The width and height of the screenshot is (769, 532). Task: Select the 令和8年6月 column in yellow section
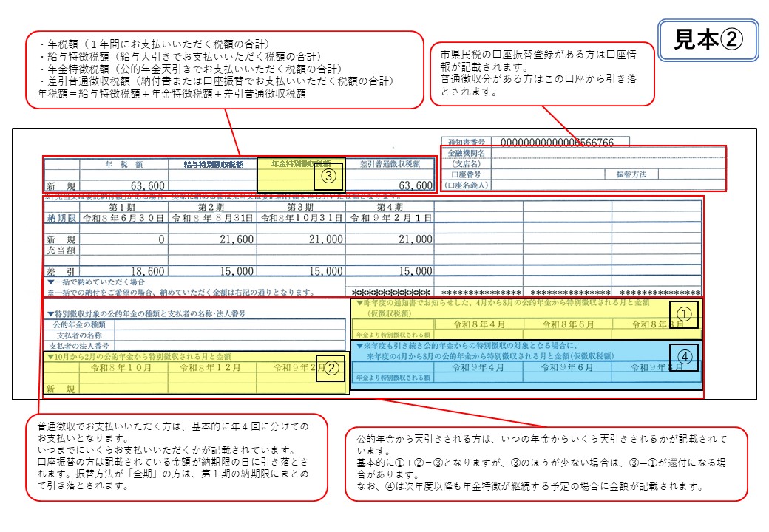[568, 324]
